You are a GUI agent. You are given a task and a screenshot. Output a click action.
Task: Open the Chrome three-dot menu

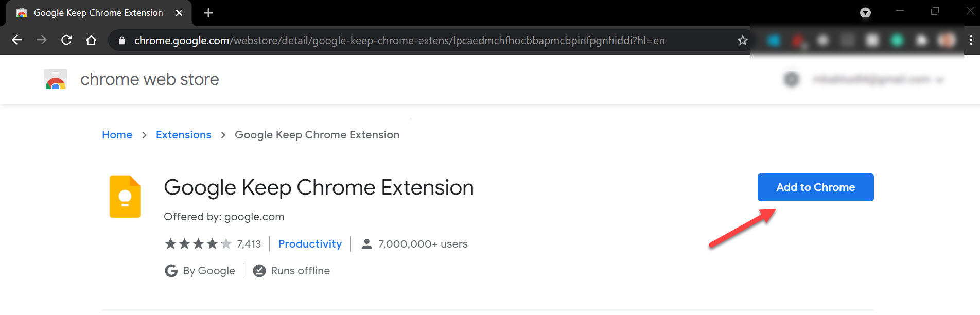pyautogui.click(x=971, y=40)
